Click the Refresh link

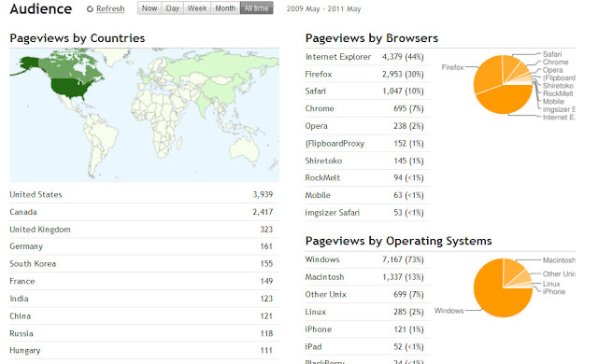tap(110, 8)
